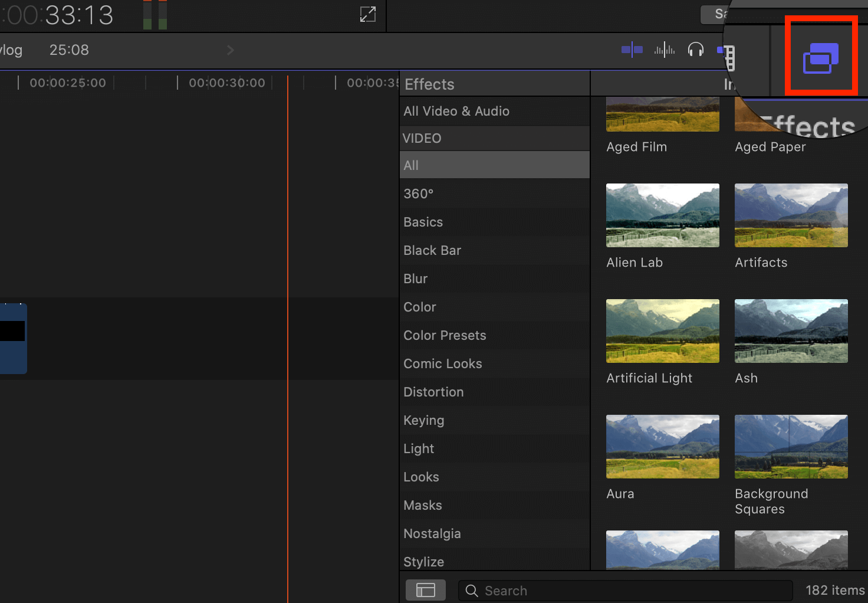Click the 182 items count text

click(835, 591)
